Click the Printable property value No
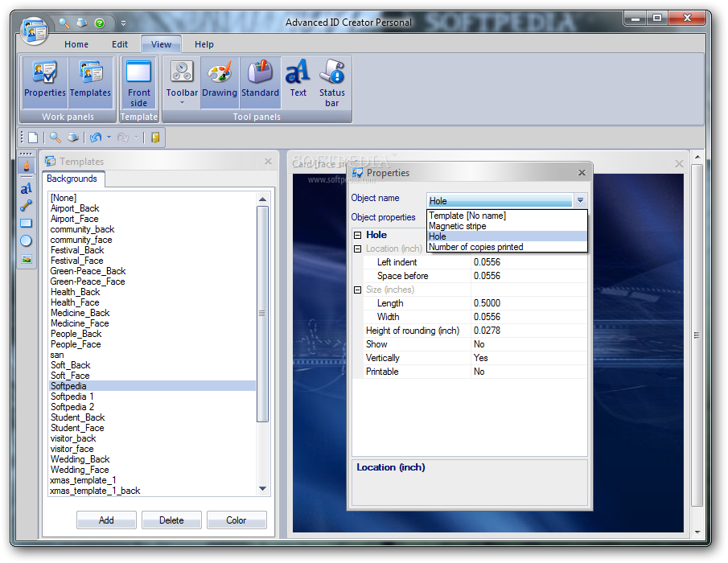 click(x=529, y=372)
